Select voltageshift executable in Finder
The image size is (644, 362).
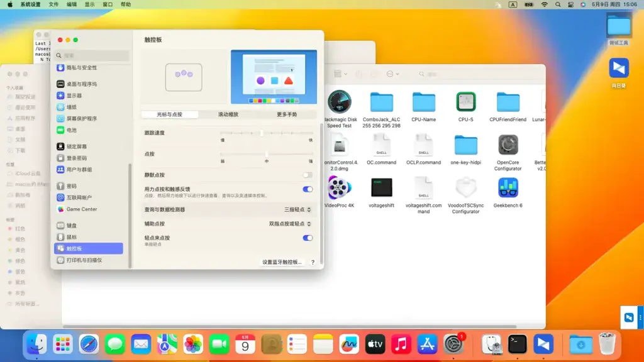[x=382, y=187]
